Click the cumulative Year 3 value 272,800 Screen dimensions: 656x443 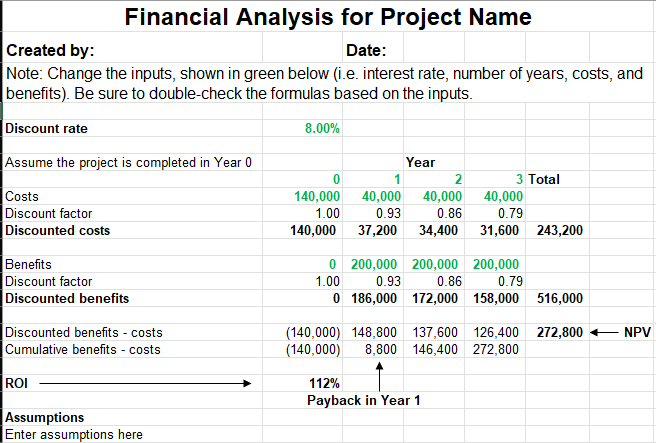click(x=496, y=350)
